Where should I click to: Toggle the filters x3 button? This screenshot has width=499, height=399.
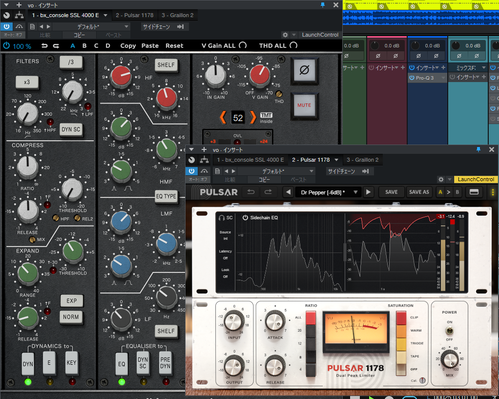click(27, 82)
